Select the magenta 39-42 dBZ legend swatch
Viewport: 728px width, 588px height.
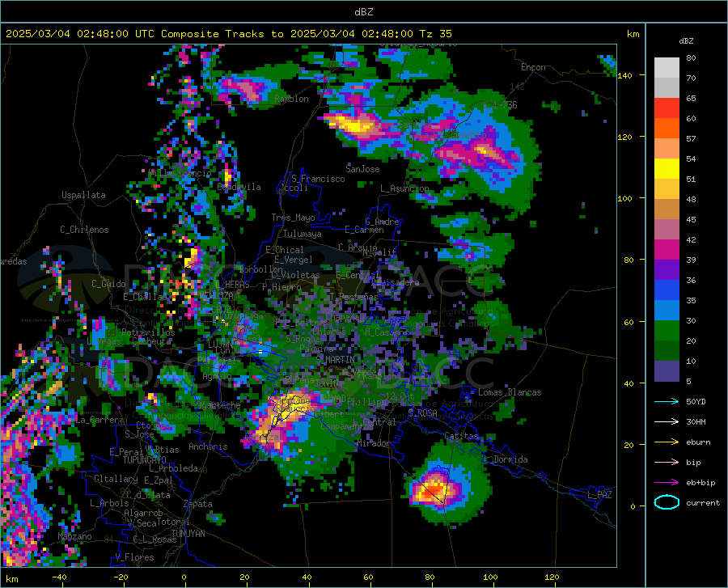click(667, 250)
